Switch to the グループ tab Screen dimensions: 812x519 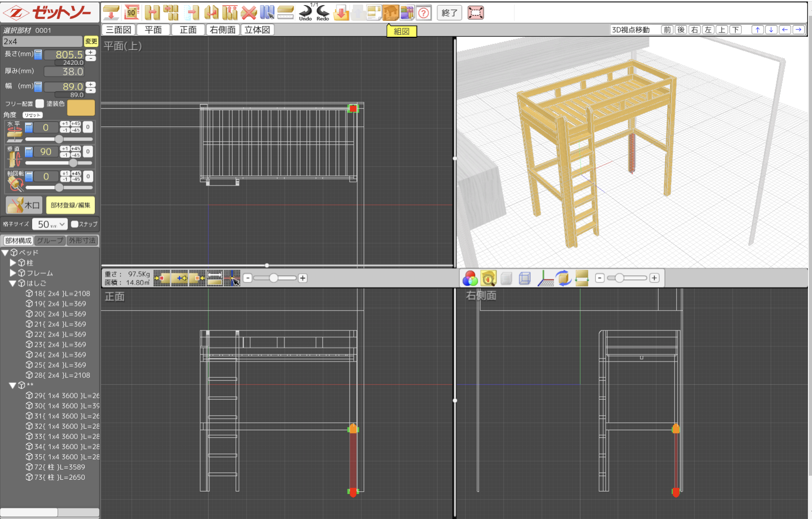point(50,241)
